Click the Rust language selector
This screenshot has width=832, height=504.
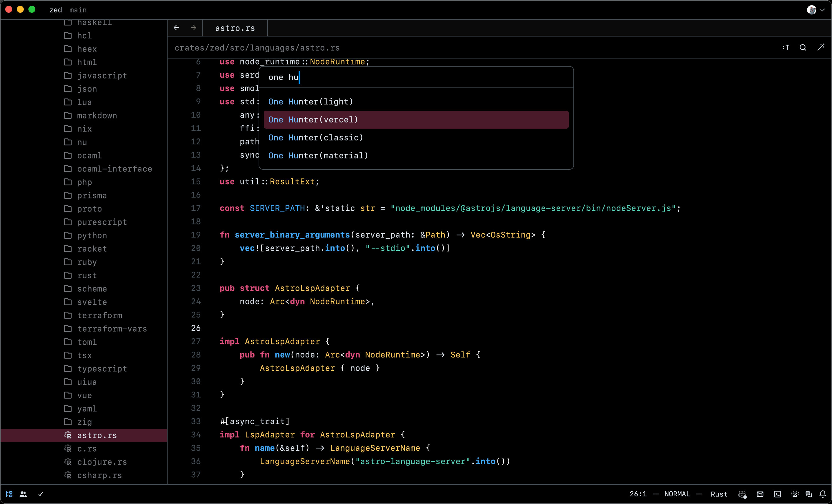[719, 494]
